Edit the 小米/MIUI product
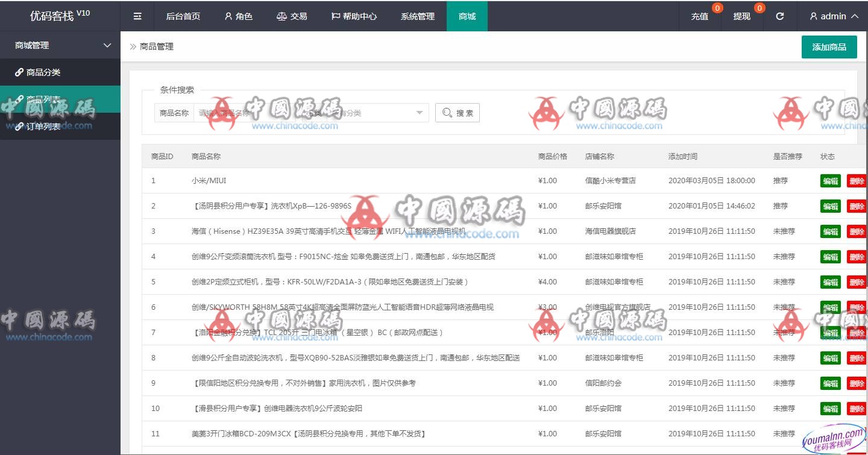868x455 pixels. click(830, 180)
